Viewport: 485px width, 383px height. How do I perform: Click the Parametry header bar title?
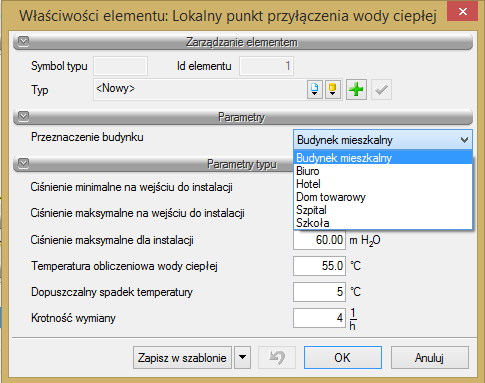(x=242, y=117)
